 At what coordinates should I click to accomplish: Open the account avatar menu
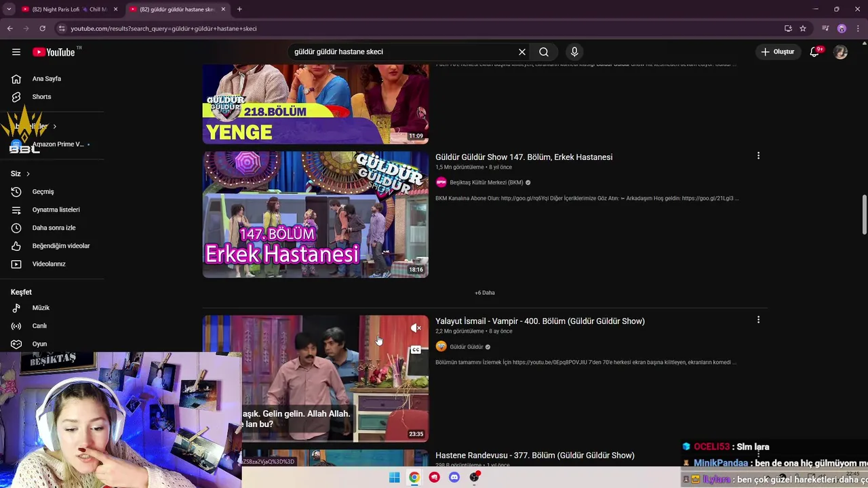pos(841,52)
